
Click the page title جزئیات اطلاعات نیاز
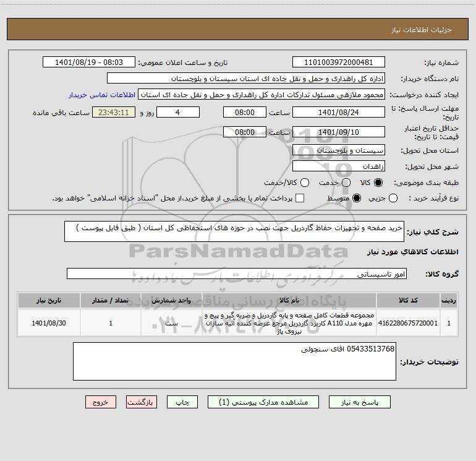422,30
